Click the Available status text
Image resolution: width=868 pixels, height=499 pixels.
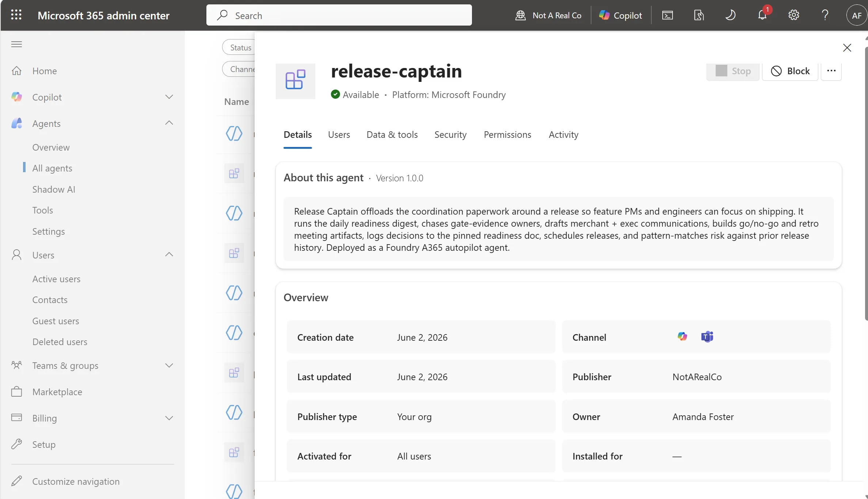coord(361,95)
